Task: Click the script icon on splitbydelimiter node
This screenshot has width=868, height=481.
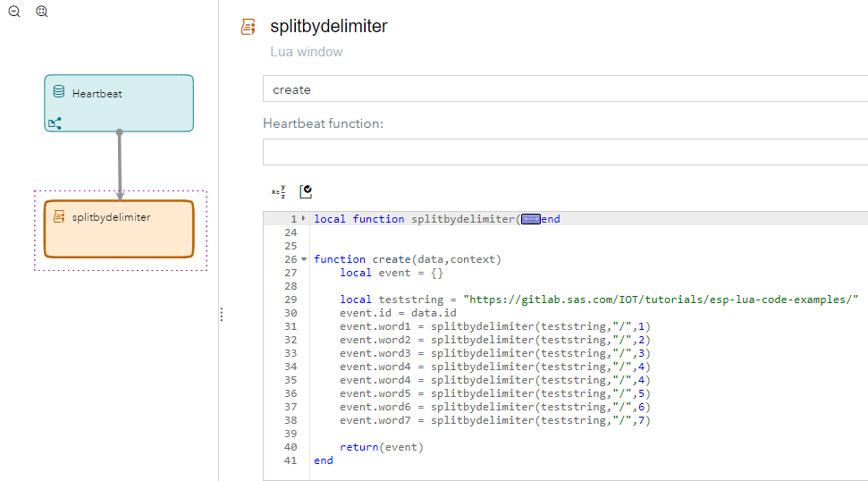Action: (x=59, y=216)
